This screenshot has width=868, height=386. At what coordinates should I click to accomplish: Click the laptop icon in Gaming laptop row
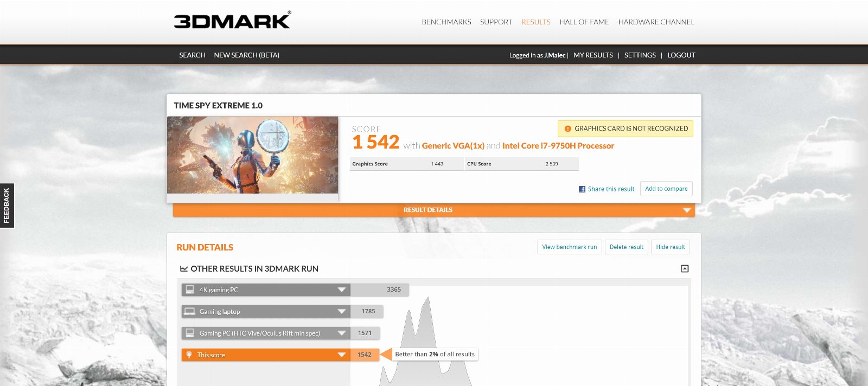[190, 312]
